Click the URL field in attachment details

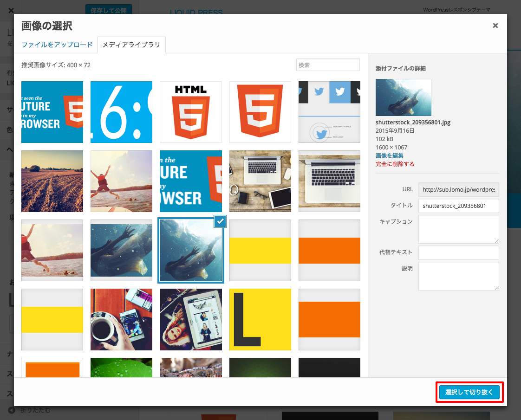click(x=458, y=190)
